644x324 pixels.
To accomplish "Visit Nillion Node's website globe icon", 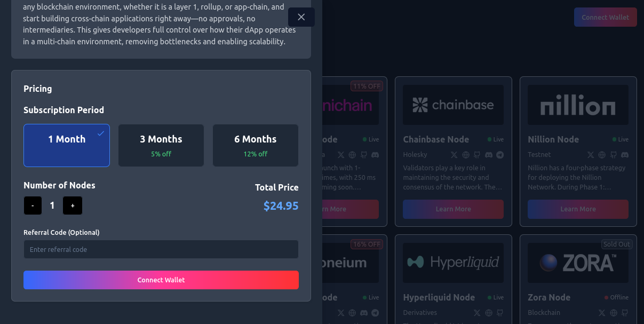I will pyautogui.click(x=602, y=155).
